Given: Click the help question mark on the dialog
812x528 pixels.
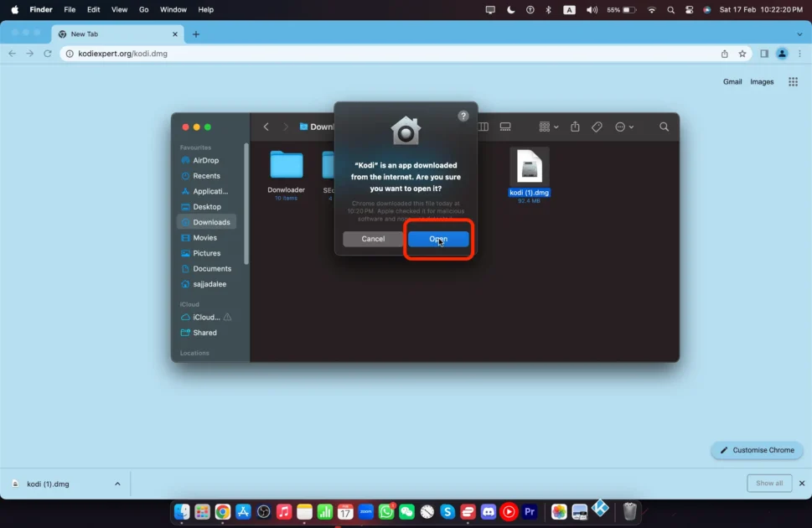Looking at the screenshot, I should 463,116.
